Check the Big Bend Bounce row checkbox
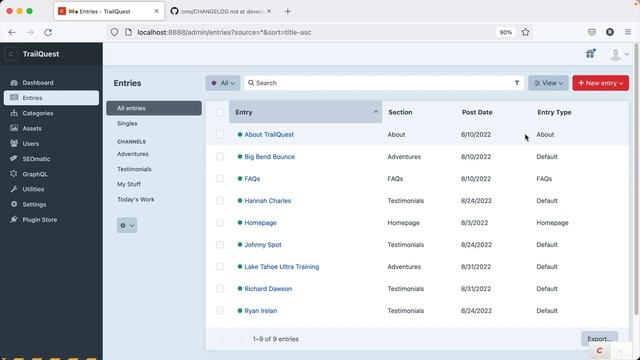 [220, 156]
